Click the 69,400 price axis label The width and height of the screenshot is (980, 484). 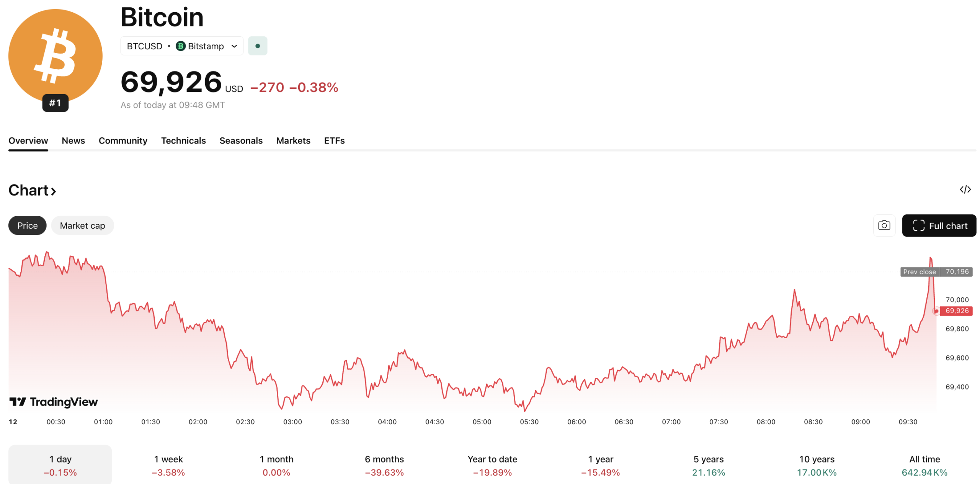pyautogui.click(x=957, y=387)
